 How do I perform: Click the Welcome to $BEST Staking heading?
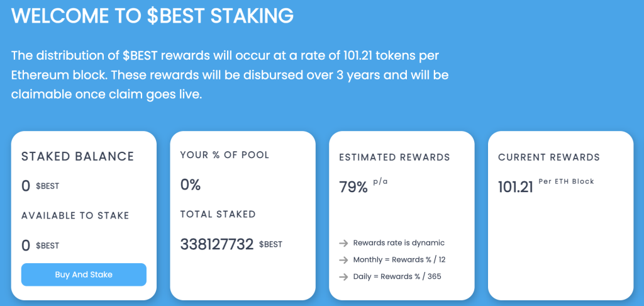[152, 15]
